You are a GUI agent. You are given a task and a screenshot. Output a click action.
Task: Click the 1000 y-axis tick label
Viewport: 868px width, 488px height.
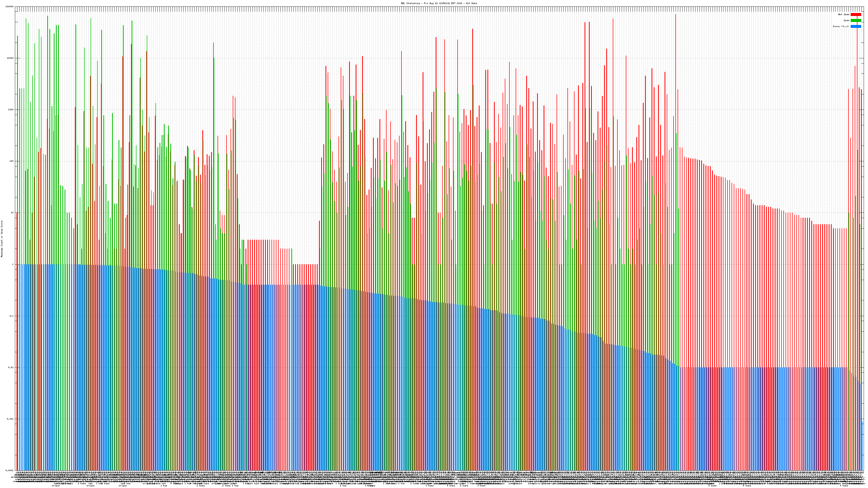(11, 110)
